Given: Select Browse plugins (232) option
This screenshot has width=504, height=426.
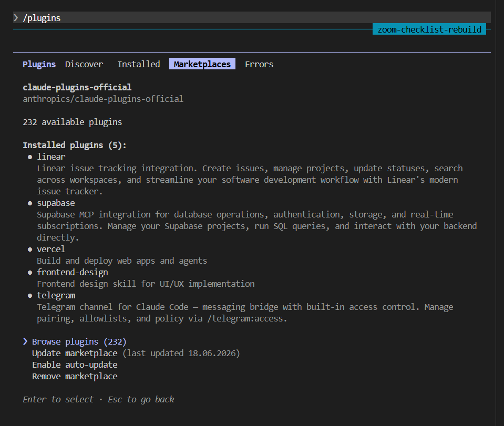Looking at the screenshot, I should pyautogui.click(x=79, y=341).
